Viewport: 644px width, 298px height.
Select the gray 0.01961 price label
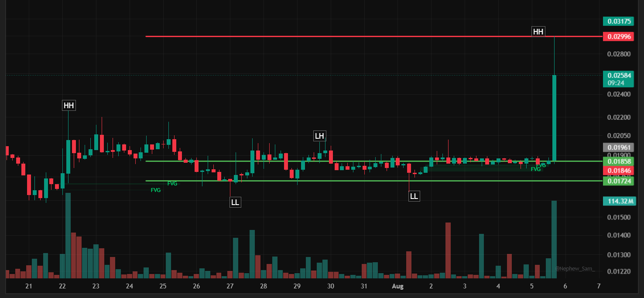pyautogui.click(x=618, y=147)
